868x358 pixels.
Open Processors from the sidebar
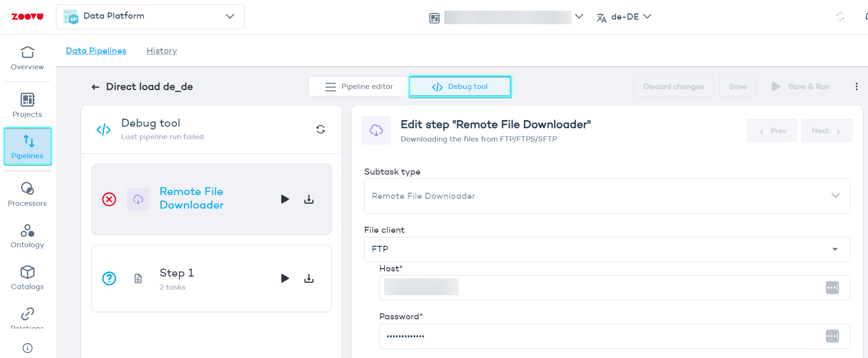coord(28,194)
